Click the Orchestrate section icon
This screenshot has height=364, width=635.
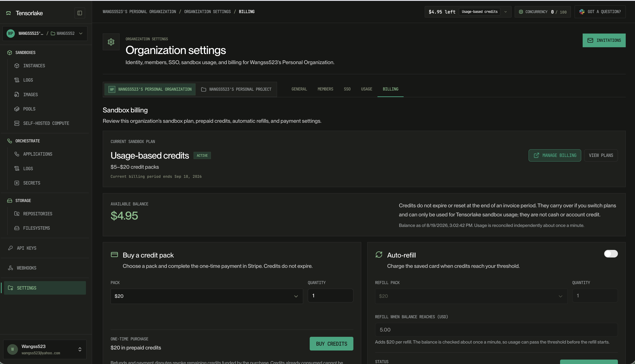tap(9, 141)
